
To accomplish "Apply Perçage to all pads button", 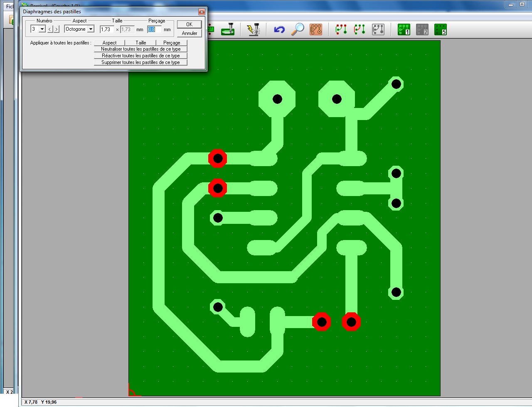I will 172,43.
